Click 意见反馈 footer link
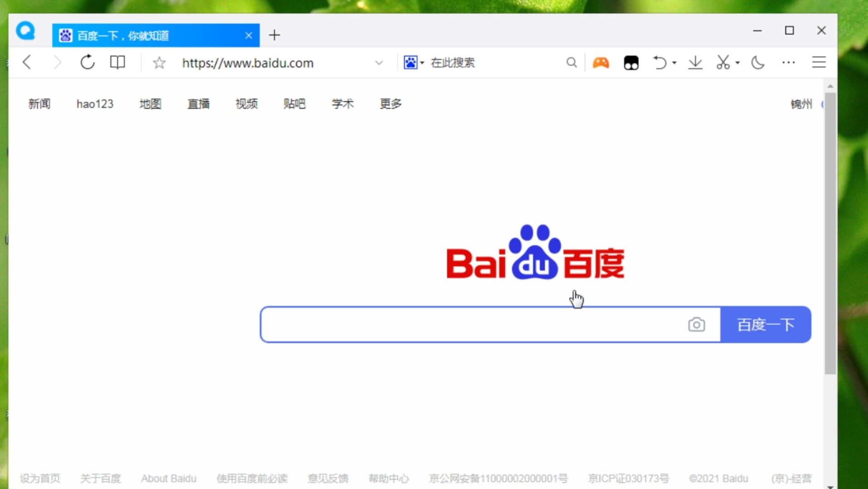 pyautogui.click(x=328, y=479)
